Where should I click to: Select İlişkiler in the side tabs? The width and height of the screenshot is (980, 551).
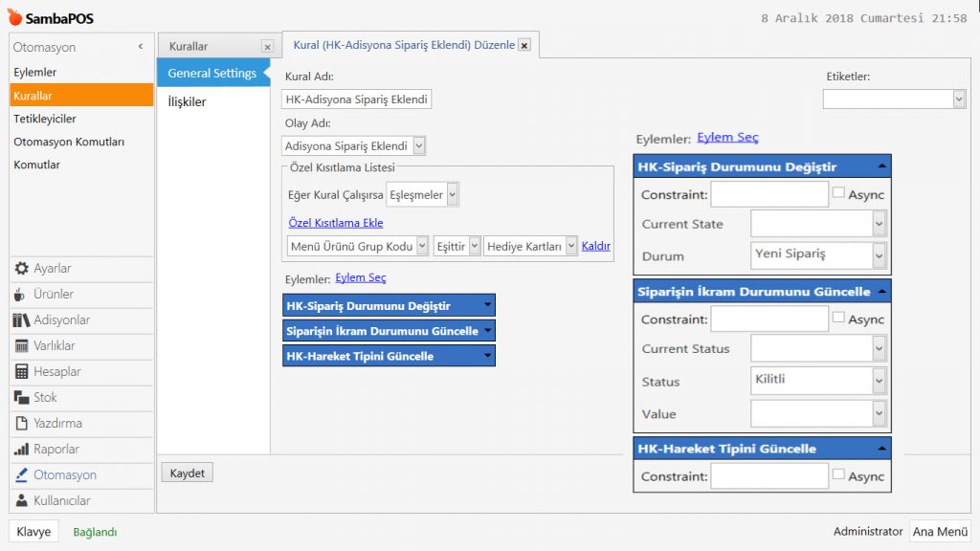188,101
